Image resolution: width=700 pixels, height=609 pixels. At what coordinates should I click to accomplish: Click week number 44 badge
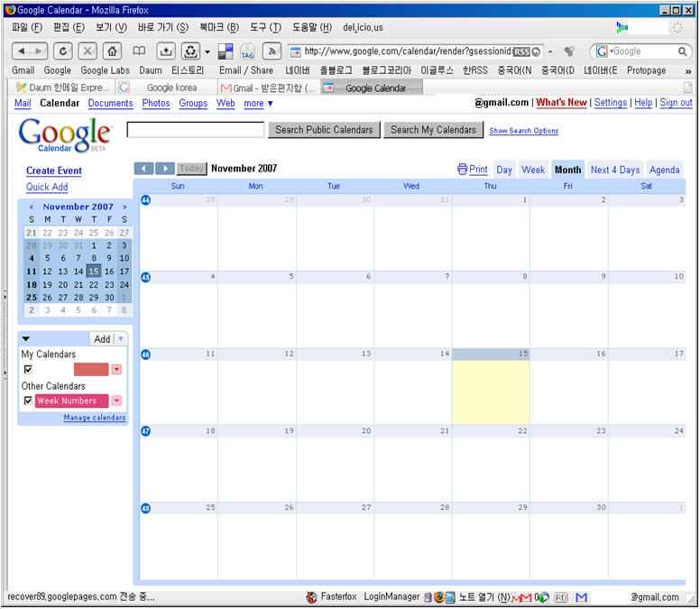click(x=145, y=200)
